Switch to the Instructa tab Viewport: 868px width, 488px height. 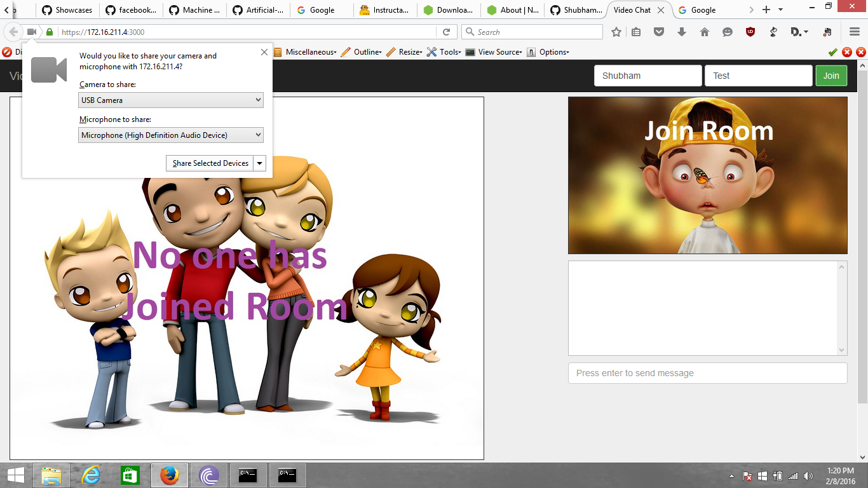(x=384, y=10)
